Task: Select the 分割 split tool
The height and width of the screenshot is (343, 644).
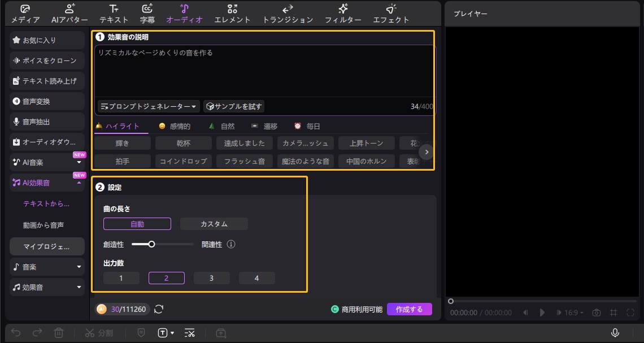Action: point(99,333)
